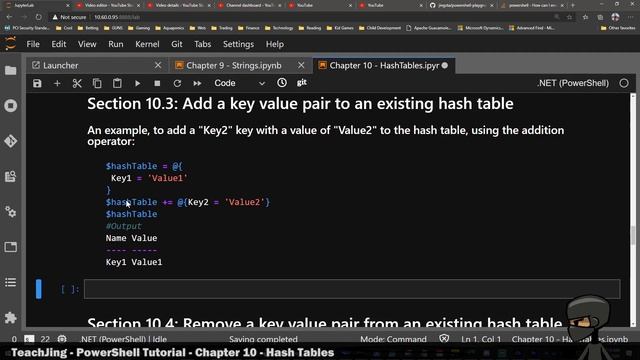Viewport: 640px width, 360px height.
Task: Open the File menu
Action: [33, 44]
